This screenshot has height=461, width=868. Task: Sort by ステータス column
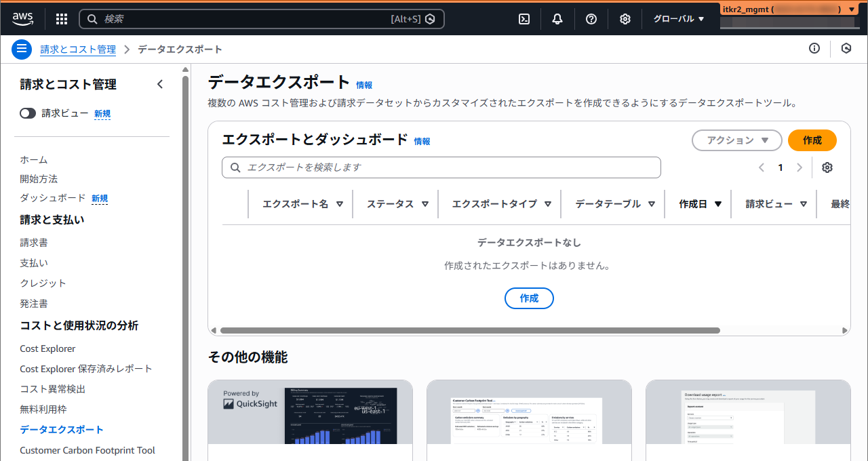[397, 204]
